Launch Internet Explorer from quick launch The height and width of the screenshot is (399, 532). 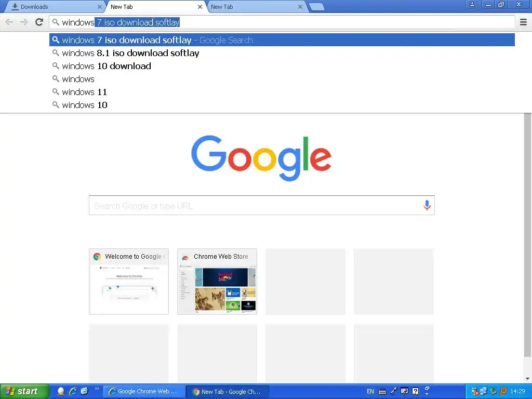(73, 392)
